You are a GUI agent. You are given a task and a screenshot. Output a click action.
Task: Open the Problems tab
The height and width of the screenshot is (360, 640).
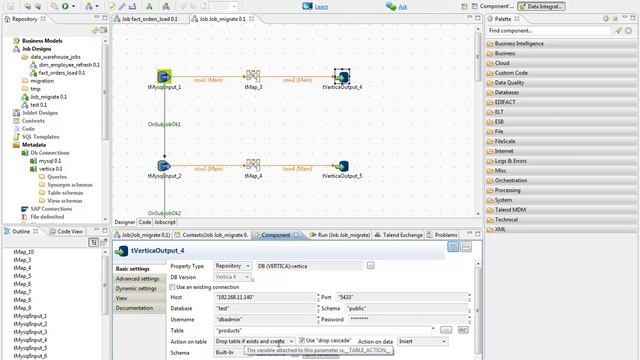coord(442,235)
